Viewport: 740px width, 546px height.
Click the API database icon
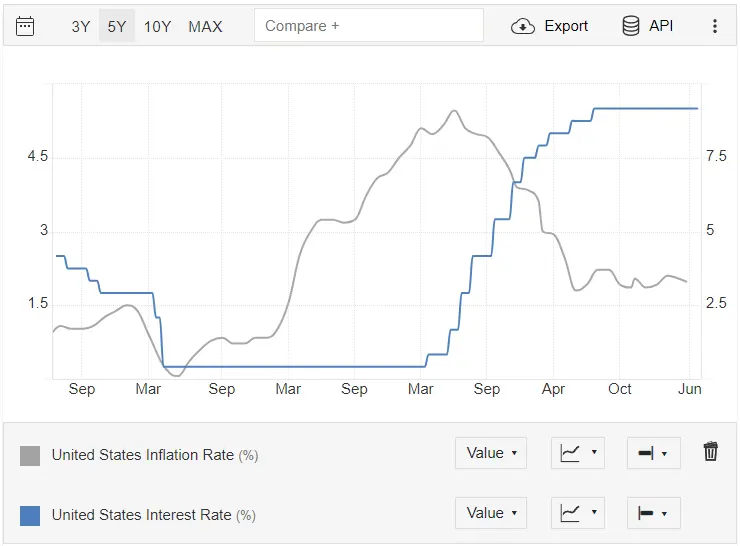pos(631,26)
